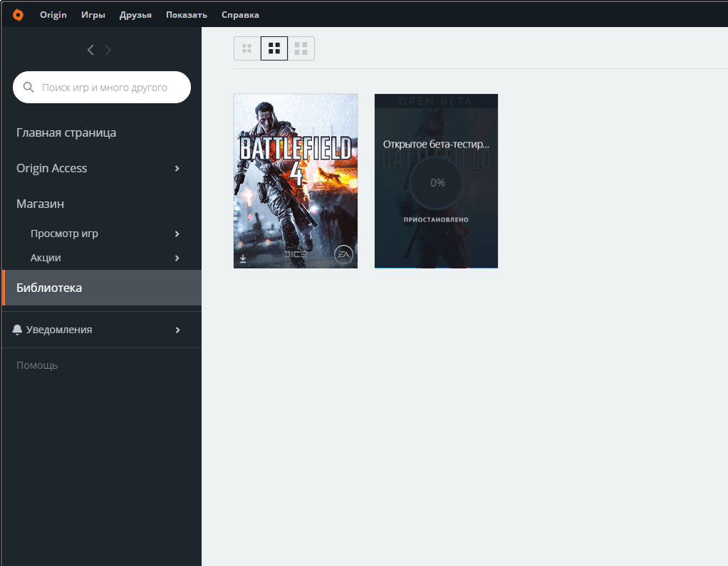The width and height of the screenshot is (728, 566).
Task: Go forward with the right arrow
Action: (108, 50)
